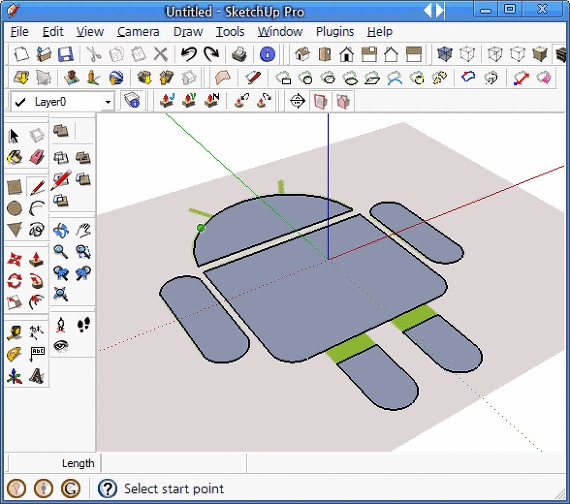Select the Eraser tool

point(37,157)
